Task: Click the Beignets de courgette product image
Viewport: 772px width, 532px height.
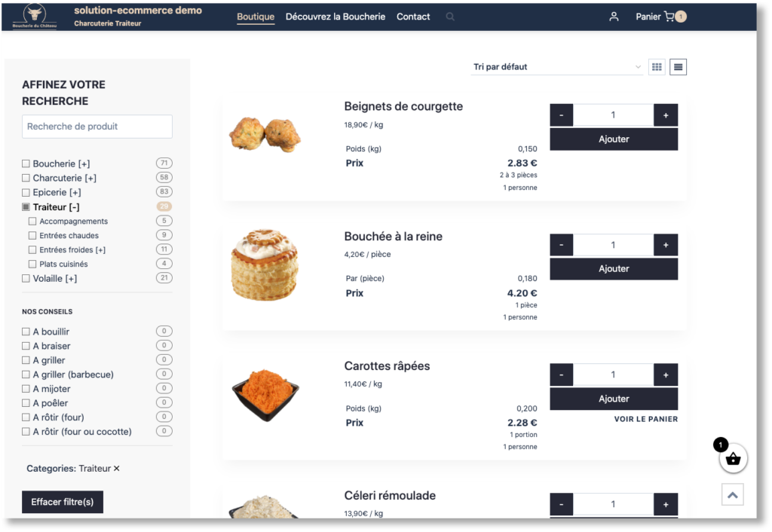Action: click(x=265, y=134)
